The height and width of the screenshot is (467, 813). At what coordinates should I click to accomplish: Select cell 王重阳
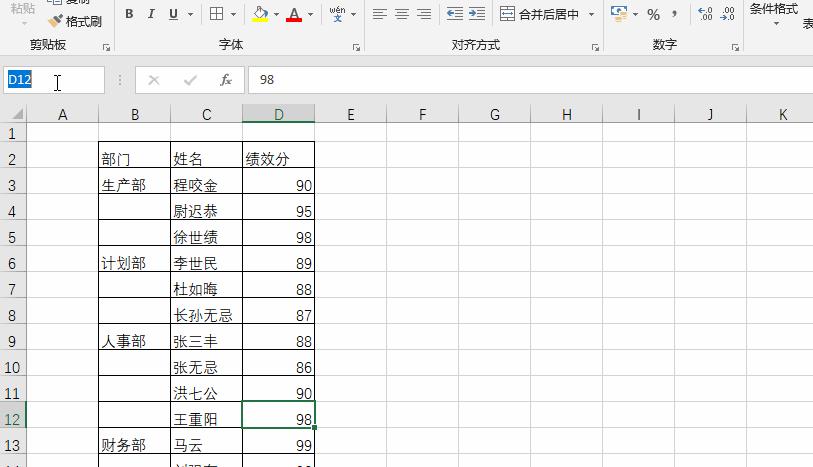click(206, 415)
